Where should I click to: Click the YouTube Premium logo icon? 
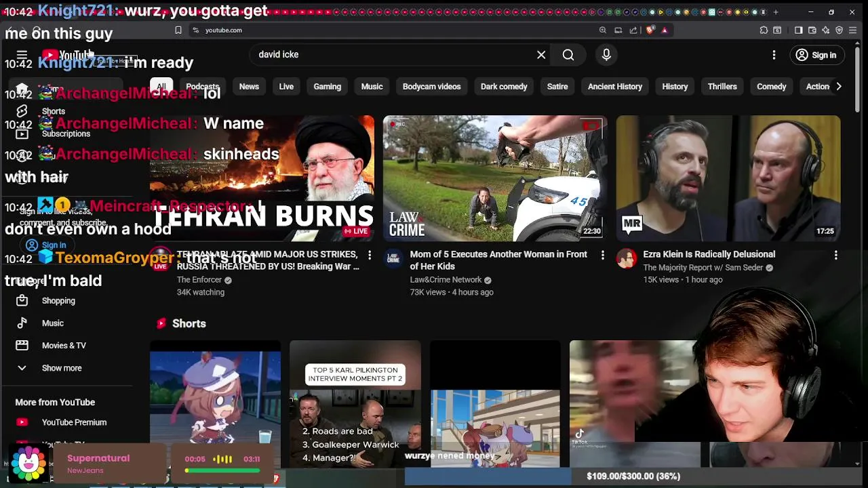[x=22, y=422]
